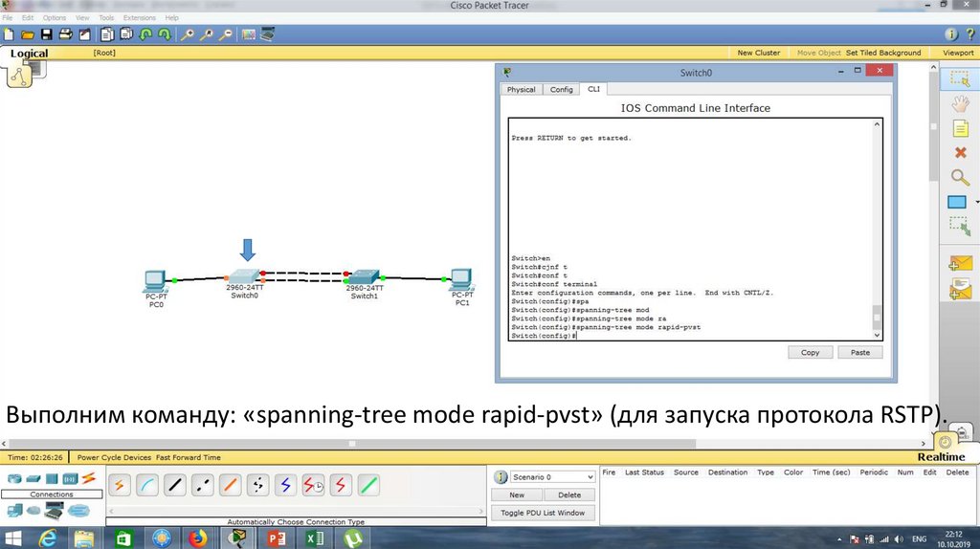Pick the automatic connection lightning icon
The image size is (980, 549).
pos(120,485)
